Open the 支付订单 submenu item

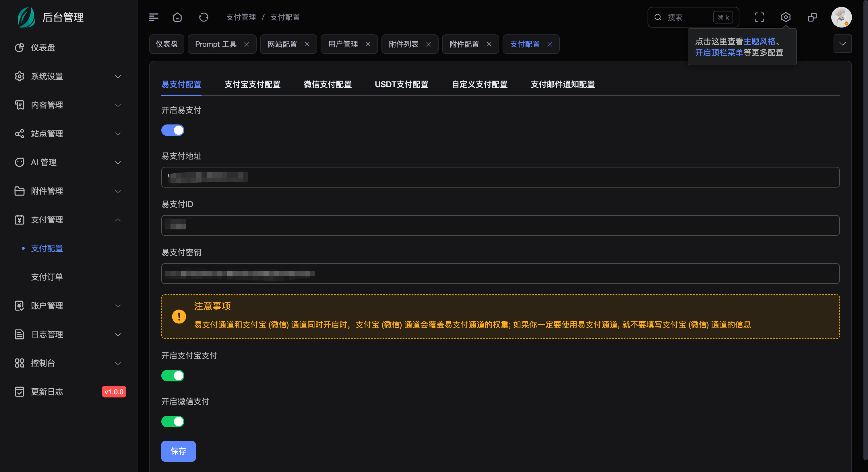(47, 277)
